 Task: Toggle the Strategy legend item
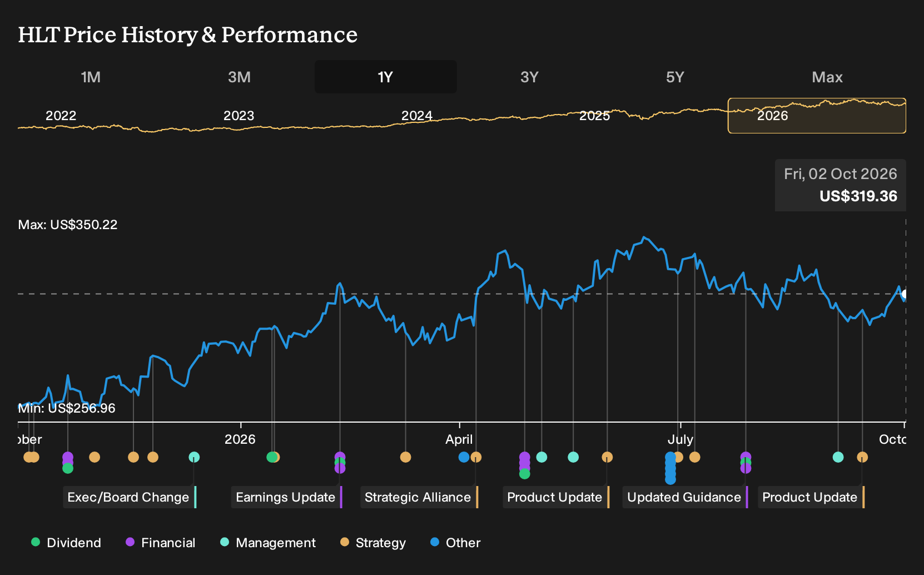coord(373,543)
